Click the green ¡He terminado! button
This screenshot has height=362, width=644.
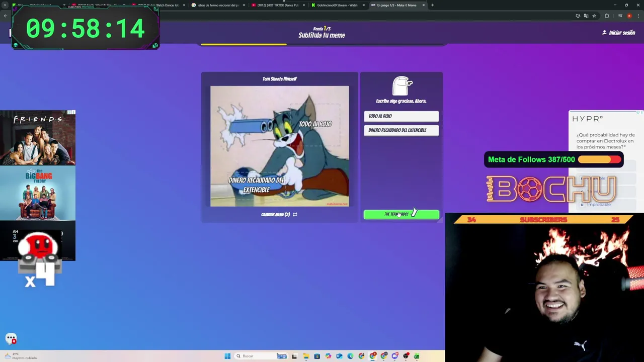point(401,215)
